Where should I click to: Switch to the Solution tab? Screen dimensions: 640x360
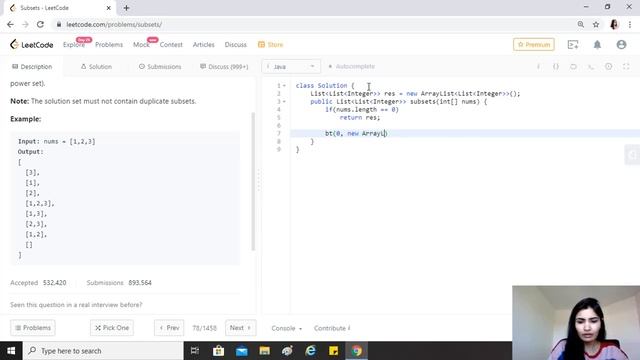[x=96, y=67]
